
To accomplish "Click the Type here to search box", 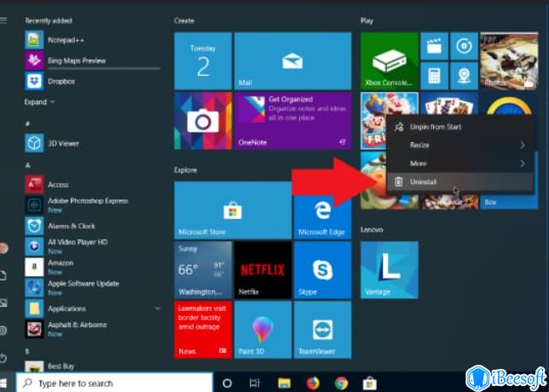I will point(114,383).
